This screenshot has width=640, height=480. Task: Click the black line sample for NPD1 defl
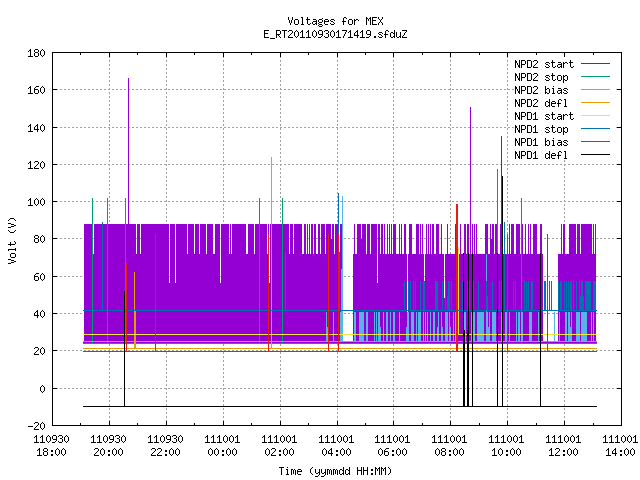595,155
